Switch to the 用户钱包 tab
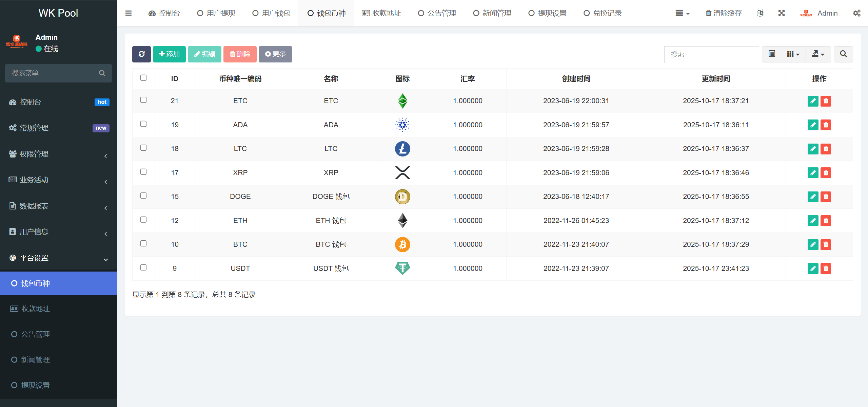Screen dimensions: 868x407 click(271, 13)
